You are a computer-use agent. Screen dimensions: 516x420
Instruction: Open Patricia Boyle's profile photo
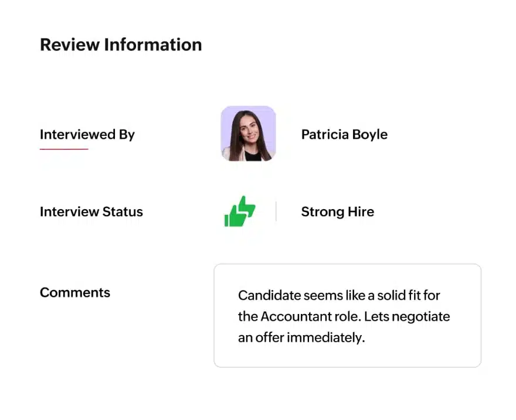(x=248, y=134)
